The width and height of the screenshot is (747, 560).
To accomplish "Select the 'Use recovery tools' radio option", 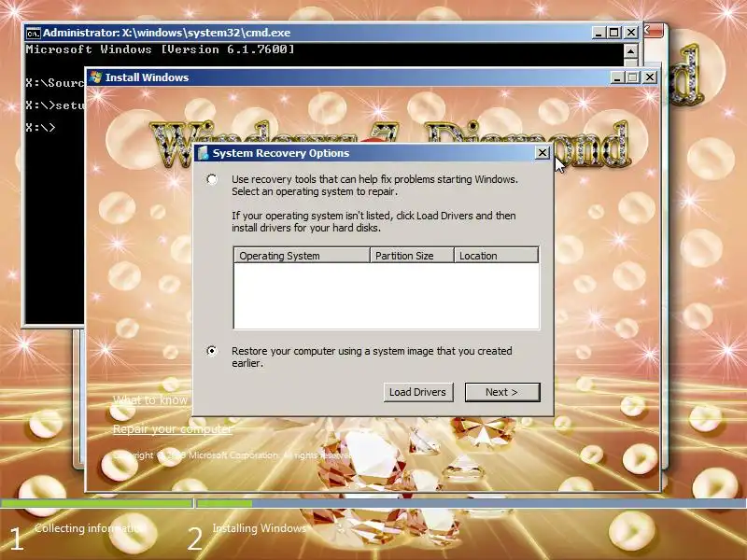I will [x=212, y=179].
